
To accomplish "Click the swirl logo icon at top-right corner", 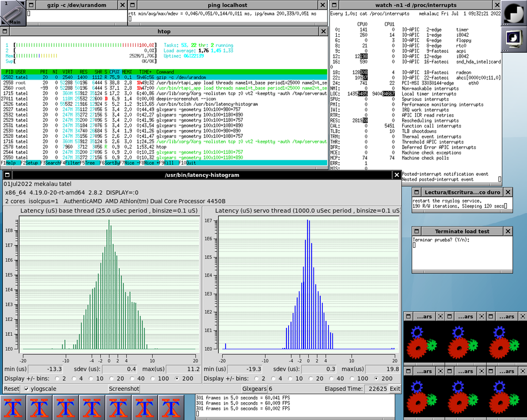I will coord(514,13).
